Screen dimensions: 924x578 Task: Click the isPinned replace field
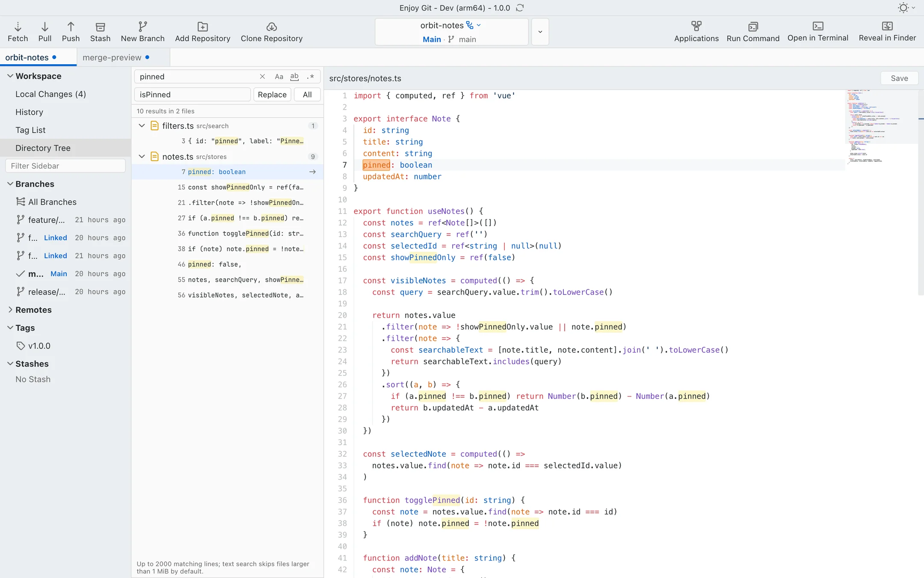192,95
